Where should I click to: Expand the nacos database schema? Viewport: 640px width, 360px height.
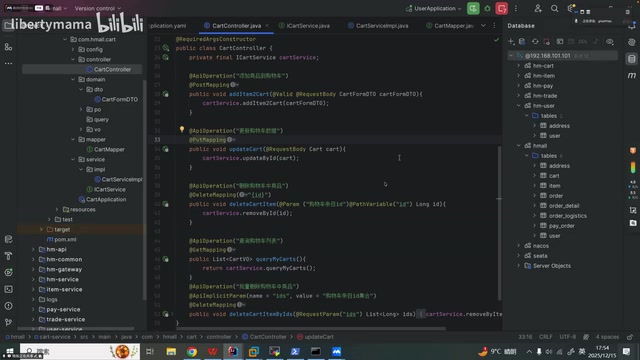pos(519,245)
